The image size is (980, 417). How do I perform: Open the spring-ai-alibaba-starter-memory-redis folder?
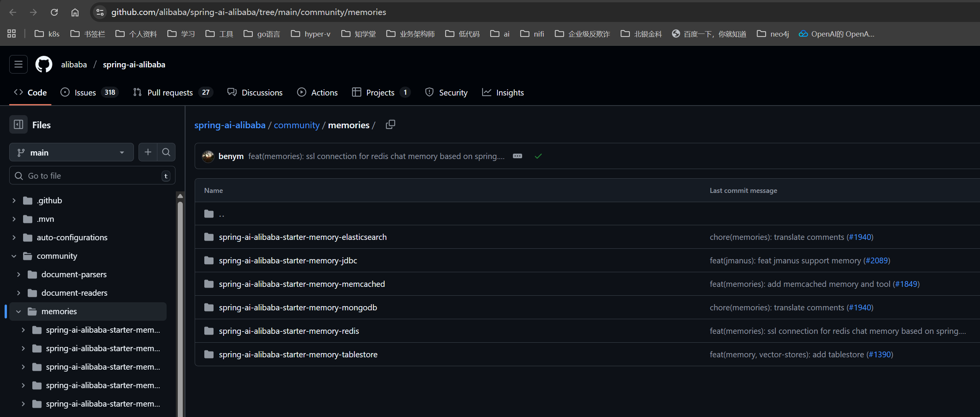[289, 331]
